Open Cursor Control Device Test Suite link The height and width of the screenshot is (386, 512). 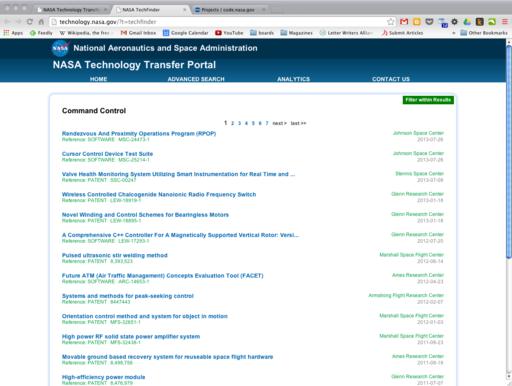(107, 154)
